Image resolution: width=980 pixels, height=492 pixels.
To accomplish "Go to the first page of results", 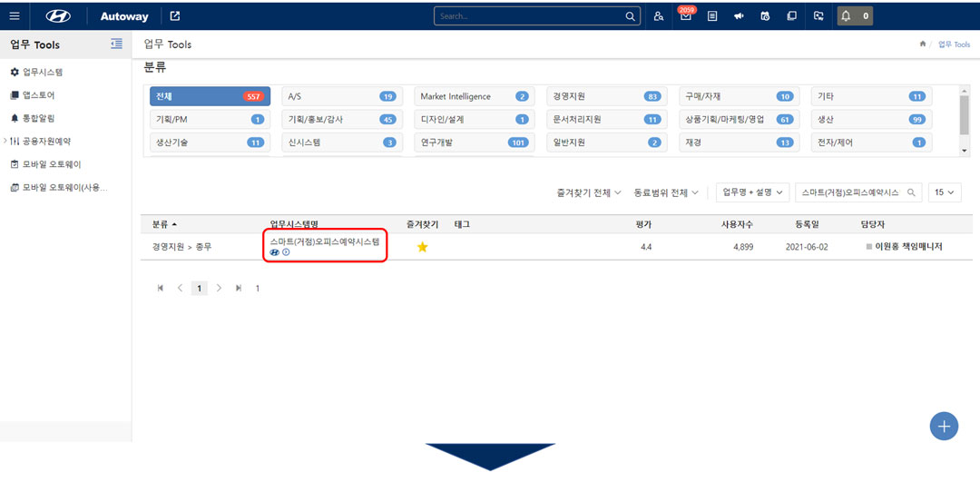I will pyautogui.click(x=161, y=288).
